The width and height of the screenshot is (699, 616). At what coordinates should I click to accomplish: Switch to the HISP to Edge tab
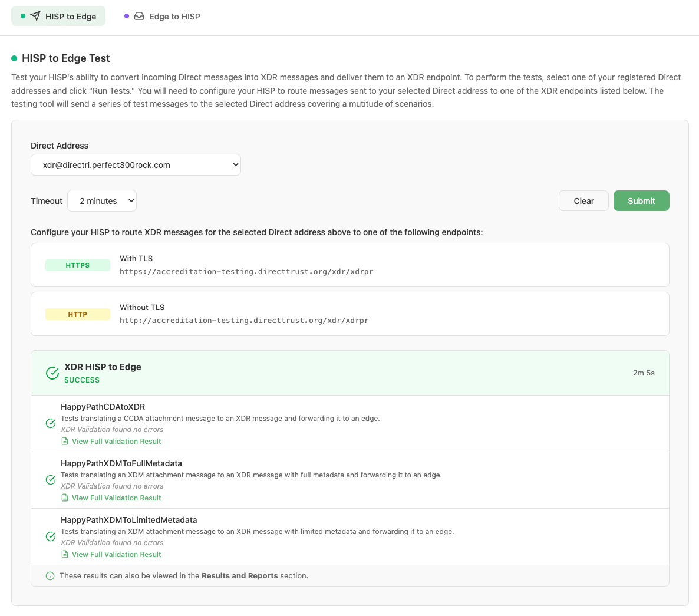[x=58, y=16]
